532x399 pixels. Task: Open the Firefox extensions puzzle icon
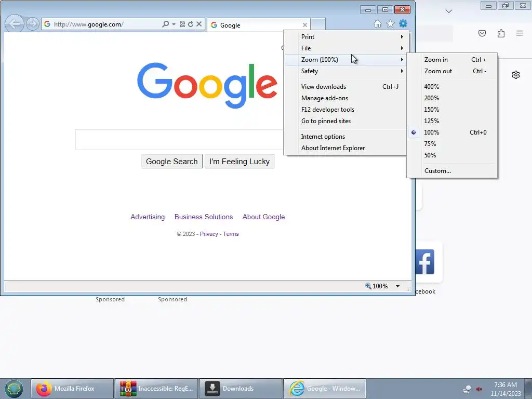(x=501, y=33)
